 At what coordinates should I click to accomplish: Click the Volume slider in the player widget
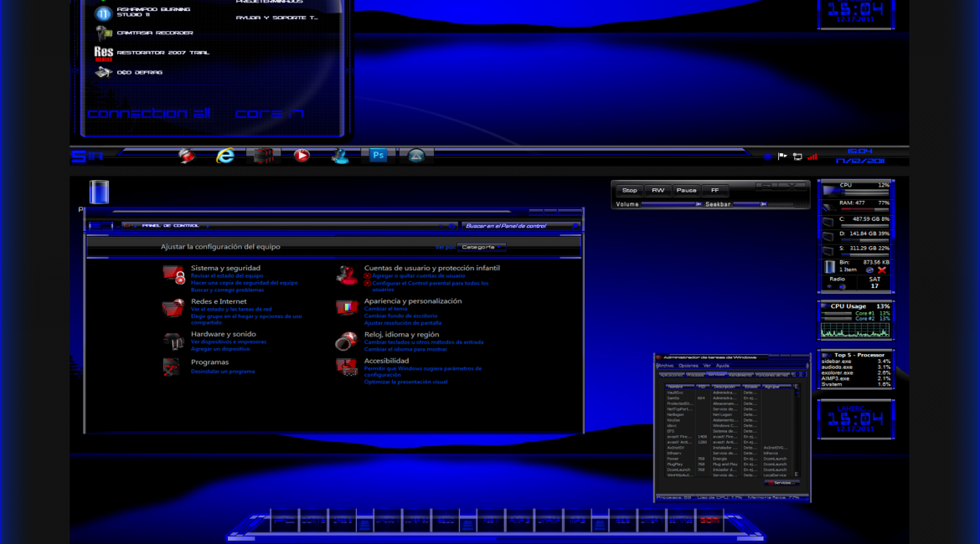672,204
